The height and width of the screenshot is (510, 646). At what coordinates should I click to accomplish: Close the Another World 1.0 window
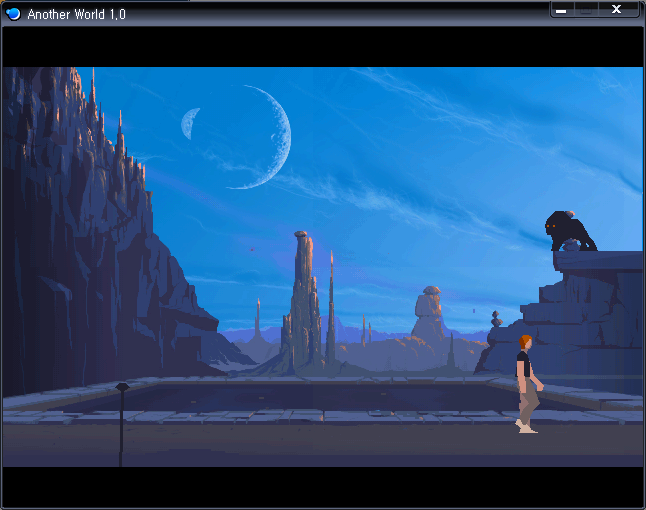618,10
